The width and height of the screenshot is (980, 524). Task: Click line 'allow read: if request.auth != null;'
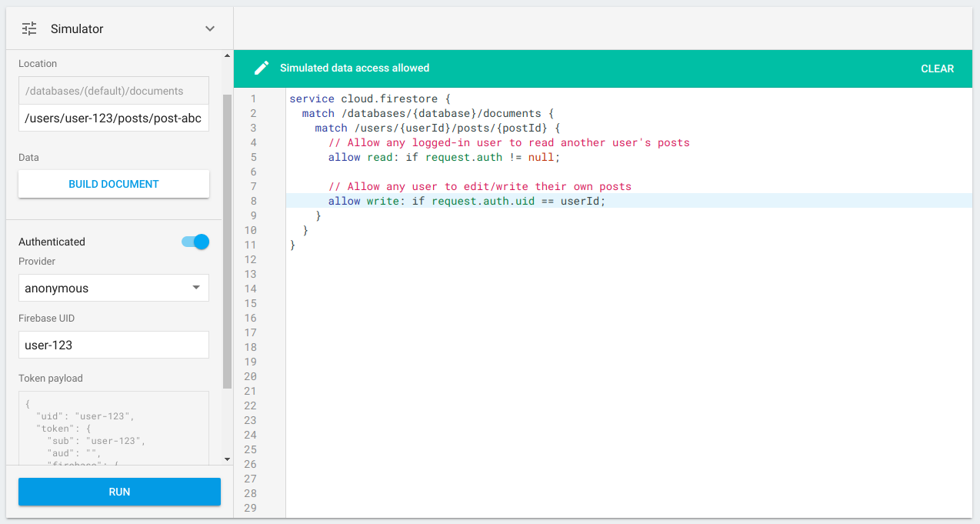444,157
